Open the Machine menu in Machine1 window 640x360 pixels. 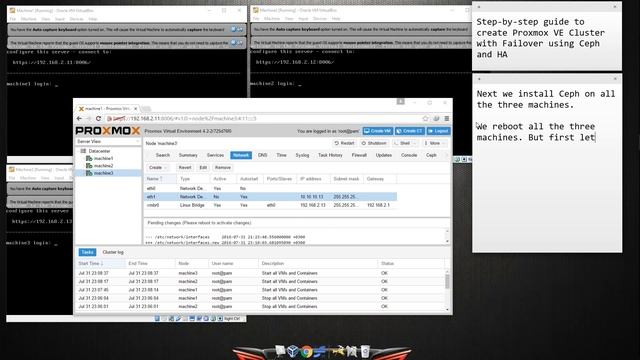[x=29, y=19]
